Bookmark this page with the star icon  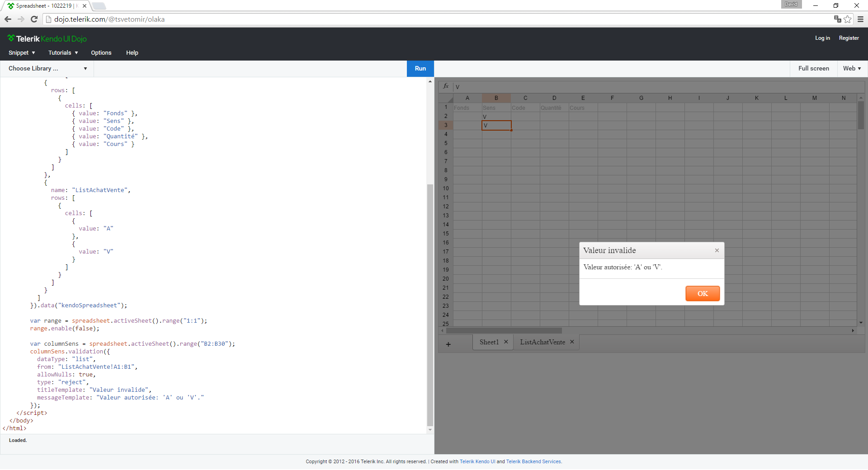(848, 19)
